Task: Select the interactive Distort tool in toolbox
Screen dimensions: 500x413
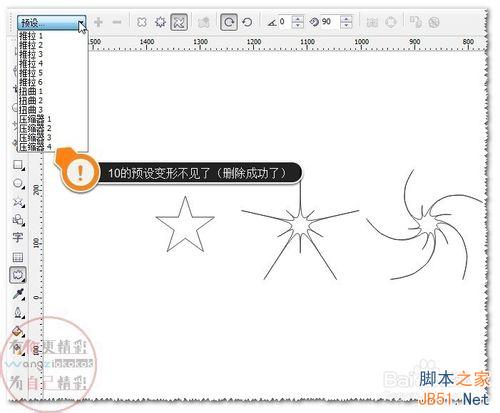Action: pyautogui.click(x=18, y=275)
